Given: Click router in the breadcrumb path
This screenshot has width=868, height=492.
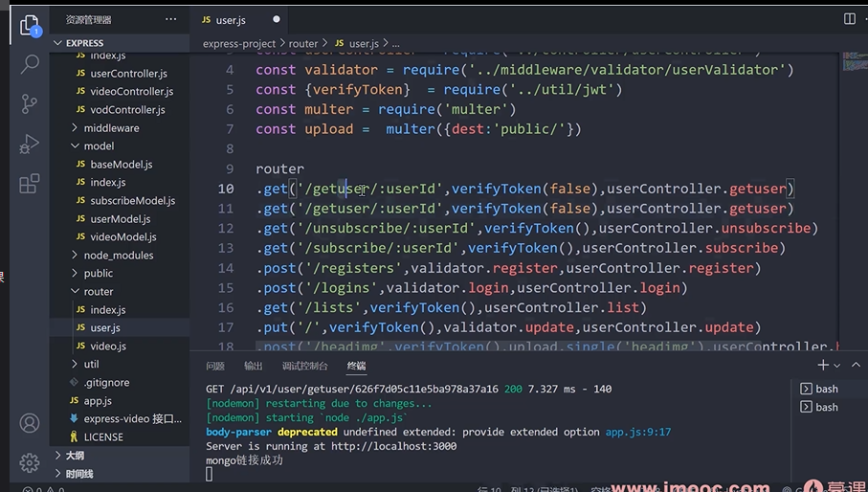Looking at the screenshot, I should [302, 43].
